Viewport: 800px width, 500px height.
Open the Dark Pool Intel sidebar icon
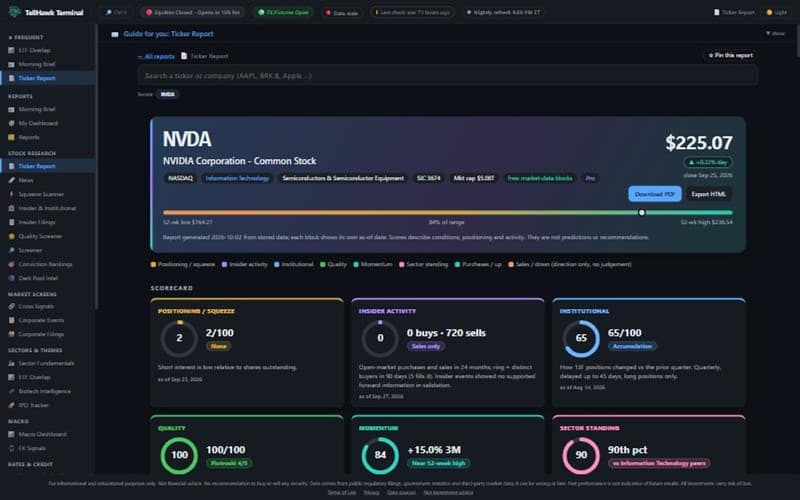[11, 279]
